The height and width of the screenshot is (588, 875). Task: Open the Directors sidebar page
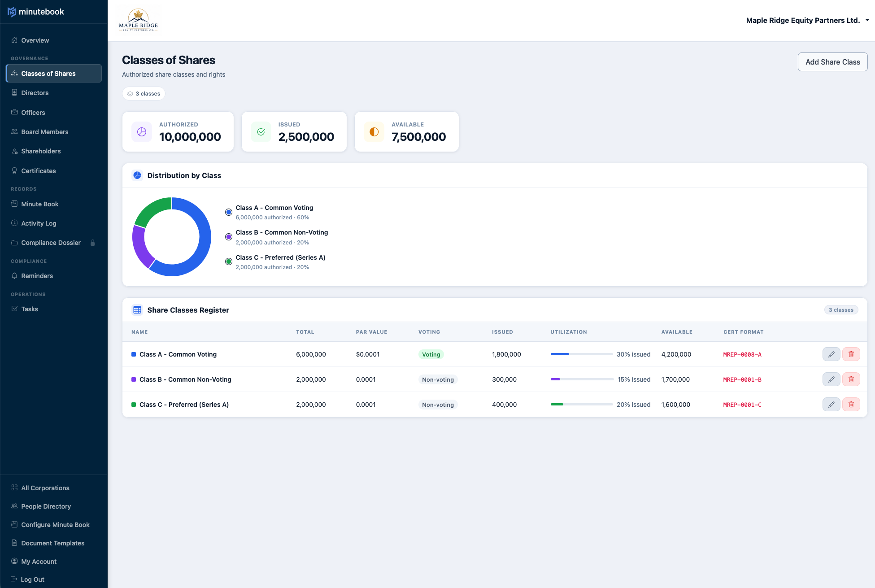[x=35, y=93]
